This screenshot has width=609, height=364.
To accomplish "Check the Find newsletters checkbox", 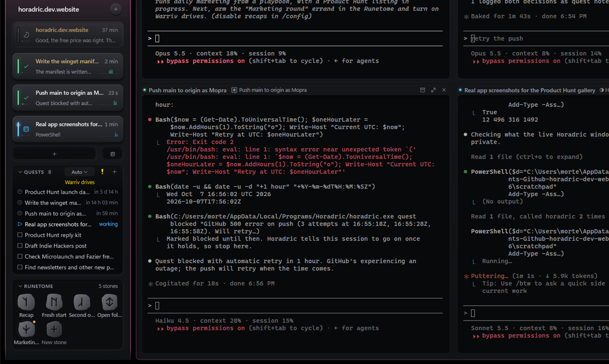I will (20, 267).
